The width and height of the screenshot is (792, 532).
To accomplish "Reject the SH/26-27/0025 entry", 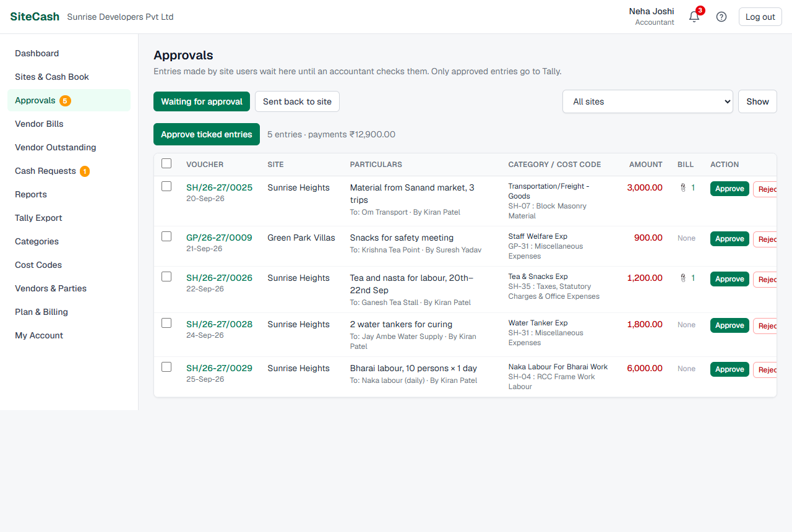I will [765, 189].
